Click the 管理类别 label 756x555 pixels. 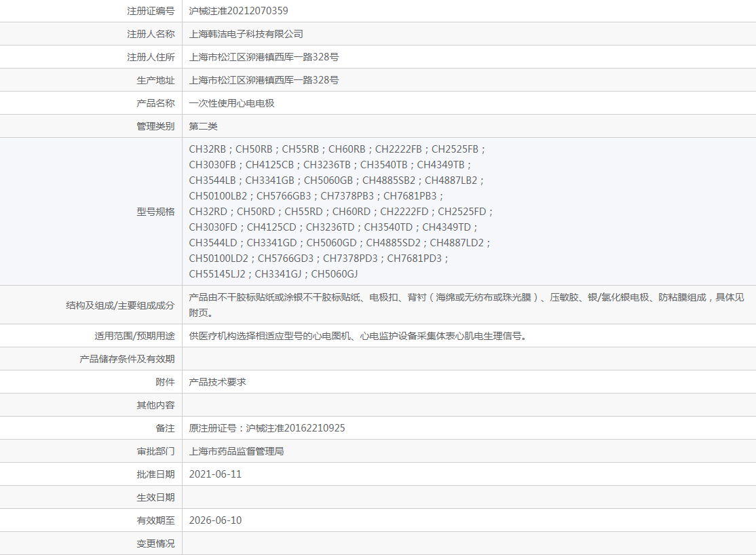[x=155, y=126]
